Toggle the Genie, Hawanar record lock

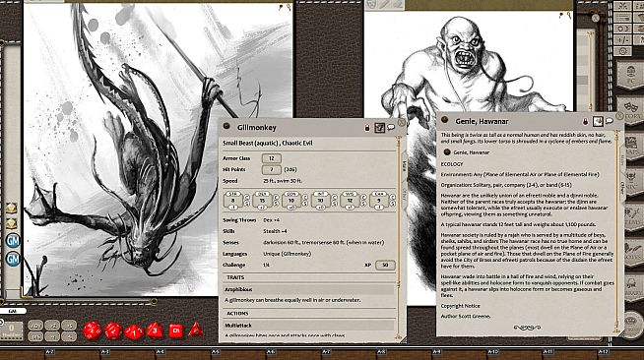click(585, 121)
